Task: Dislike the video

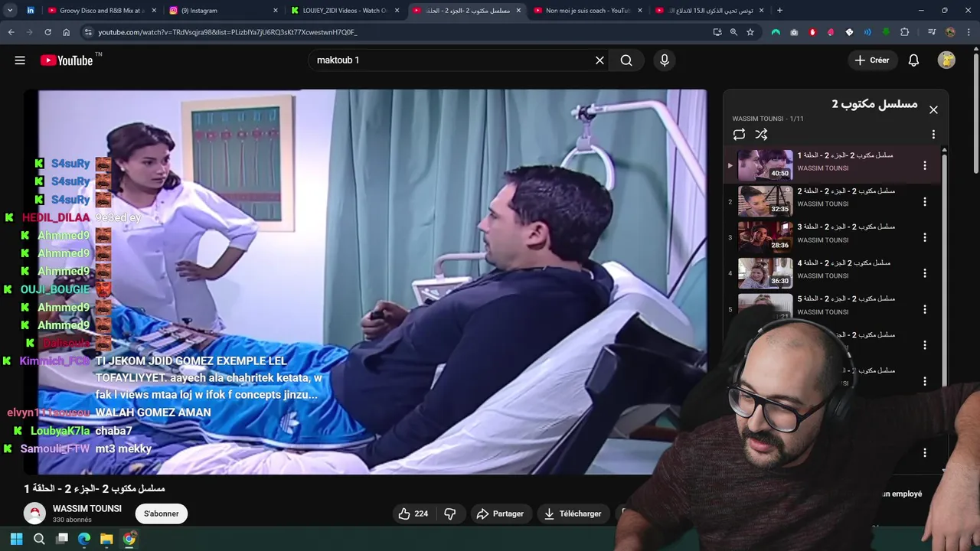Action: (x=450, y=514)
